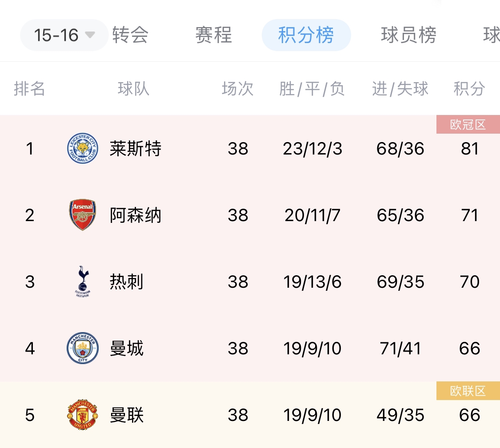The height and width of the screenshot is (448, 500).
Task: Open team page for 曼联
Action: (x=127, y=415)
